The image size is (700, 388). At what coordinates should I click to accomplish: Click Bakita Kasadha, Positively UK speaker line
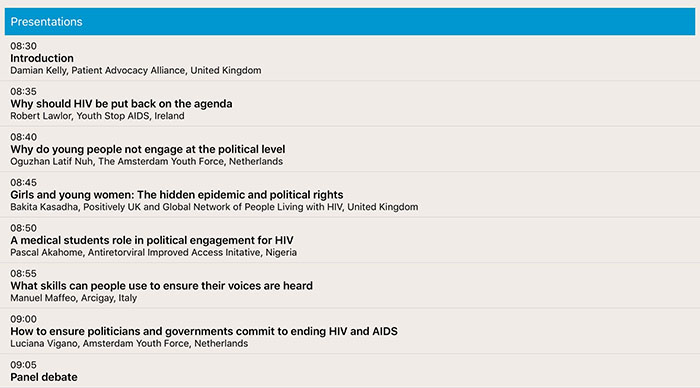tap(214, 207)
